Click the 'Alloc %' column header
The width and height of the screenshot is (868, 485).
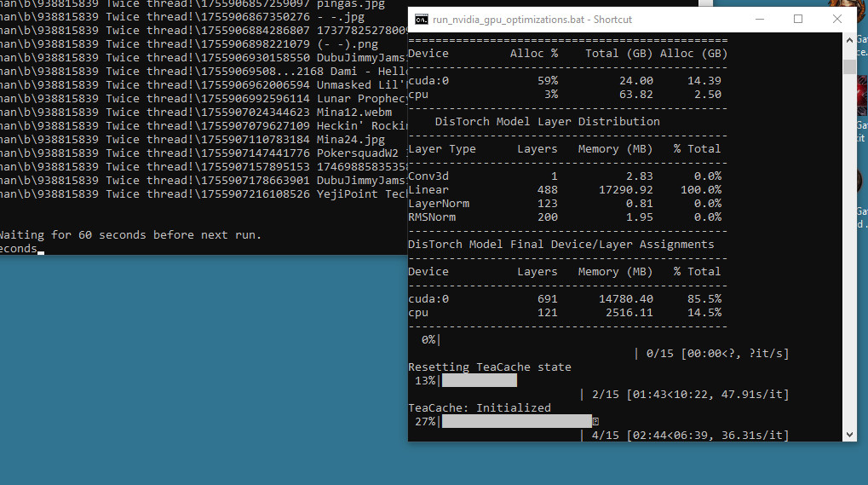(533, 54)
